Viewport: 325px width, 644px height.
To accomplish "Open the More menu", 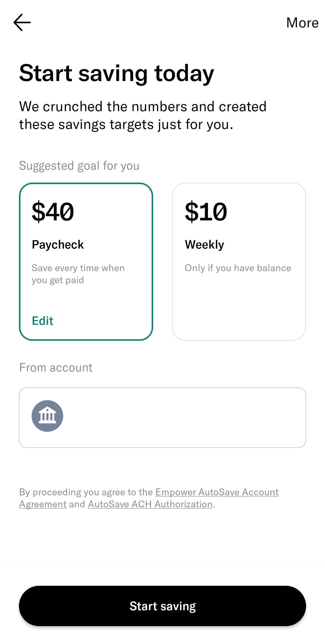I will [x=302, y=23].
